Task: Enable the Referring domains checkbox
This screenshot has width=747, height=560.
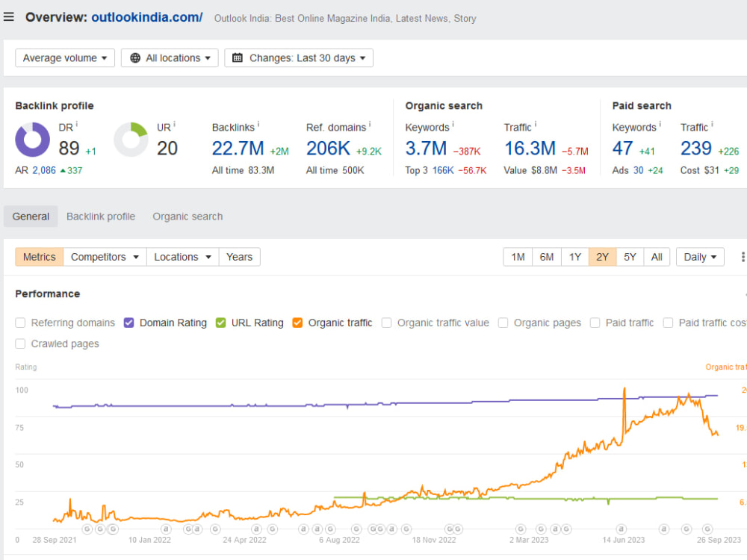Action: point(20,323)
